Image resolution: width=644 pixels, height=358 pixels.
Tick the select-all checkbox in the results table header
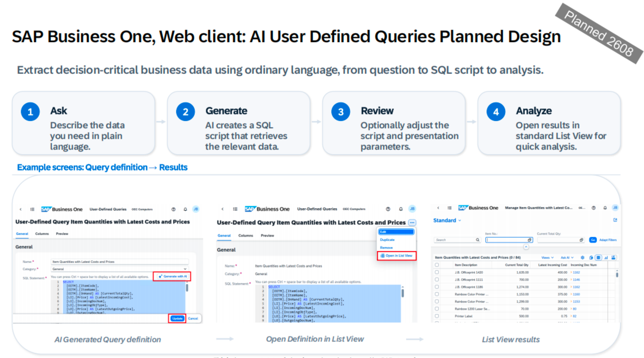437,265
